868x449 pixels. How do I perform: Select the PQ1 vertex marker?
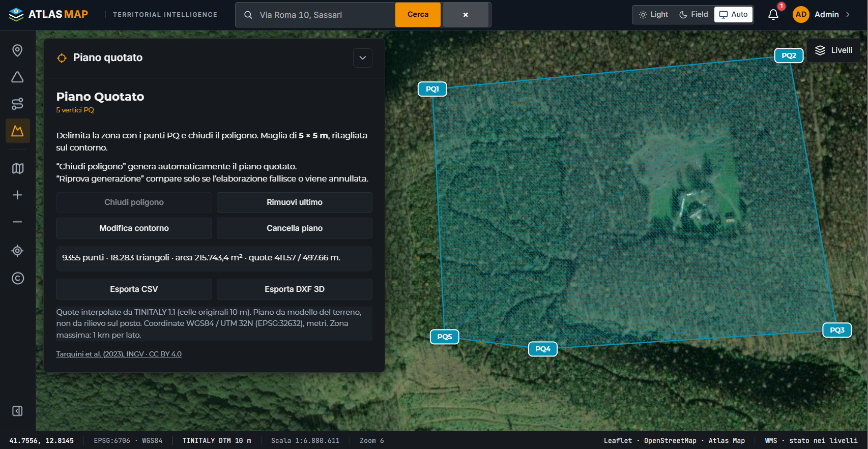(x=432, y=89)
